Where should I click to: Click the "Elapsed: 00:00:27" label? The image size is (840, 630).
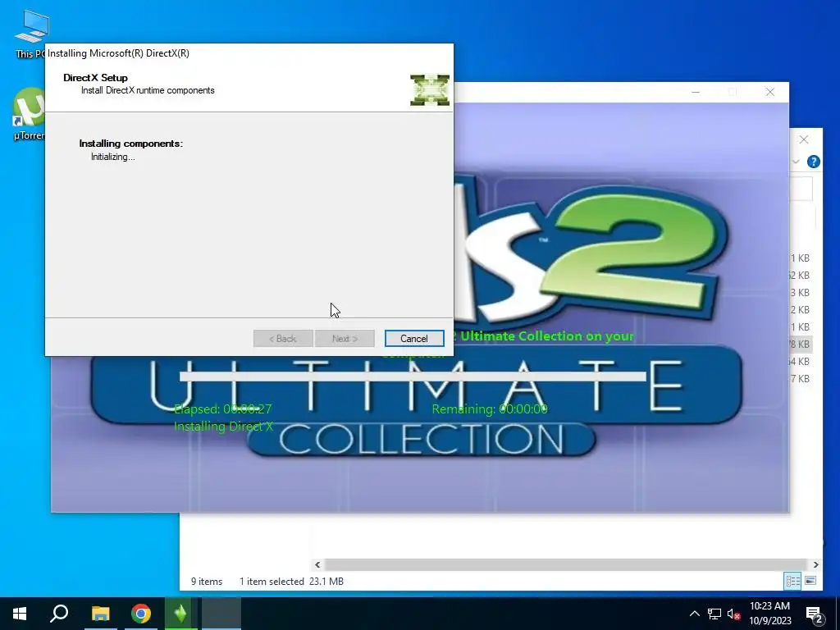(x=223, y=409)
